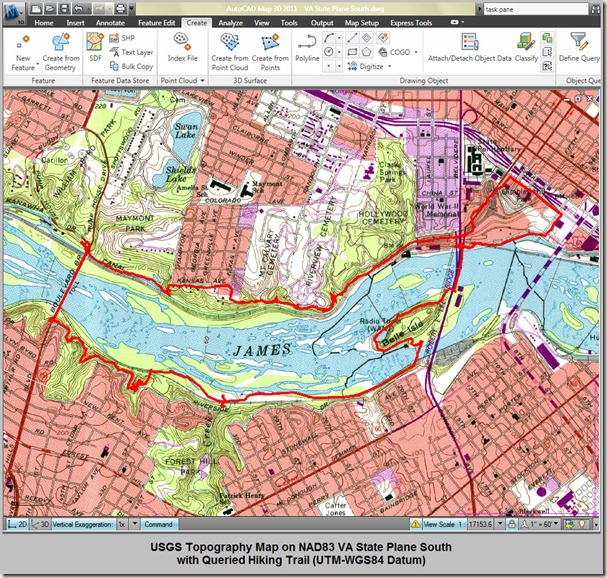Expand the Circle tool dropdown arrow
The height and width of the screenshot is (578, 607).
[x=339, y=51]
